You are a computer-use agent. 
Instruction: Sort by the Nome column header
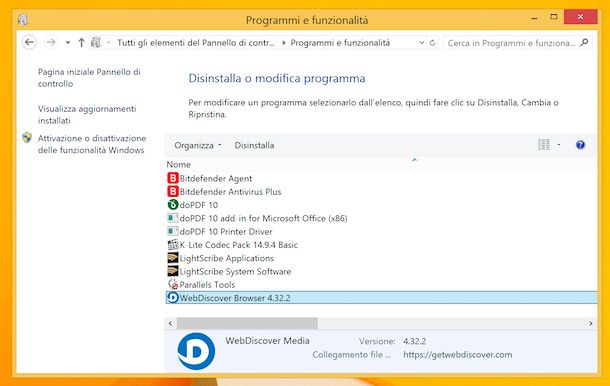click(x=179, y=165)
